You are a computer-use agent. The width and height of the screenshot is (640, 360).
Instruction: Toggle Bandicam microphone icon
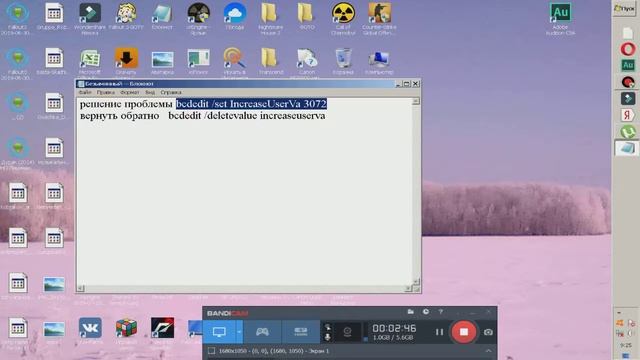(327, 337)
